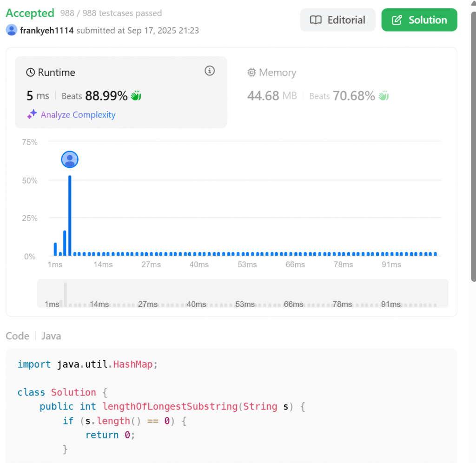This screenshot has height=463, width=476.
Task: Open the Editorial page
Action: [x=337, y=20]
